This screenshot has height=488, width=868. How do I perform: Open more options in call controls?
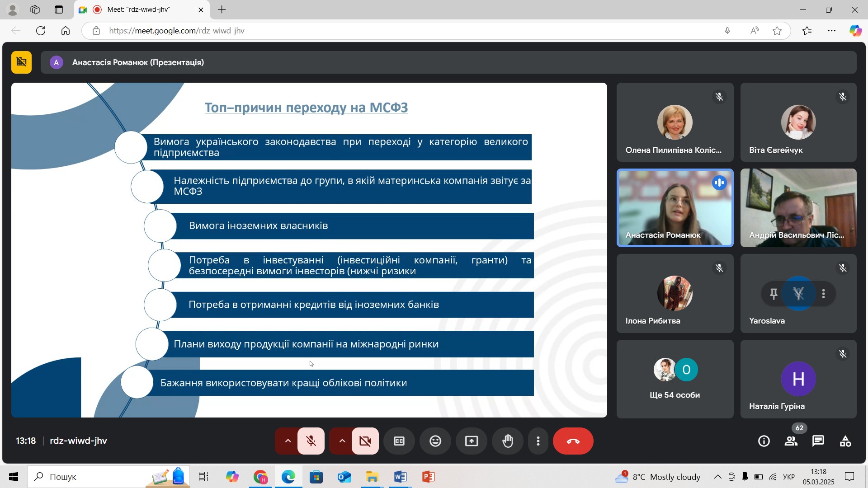tap(538, 441)
